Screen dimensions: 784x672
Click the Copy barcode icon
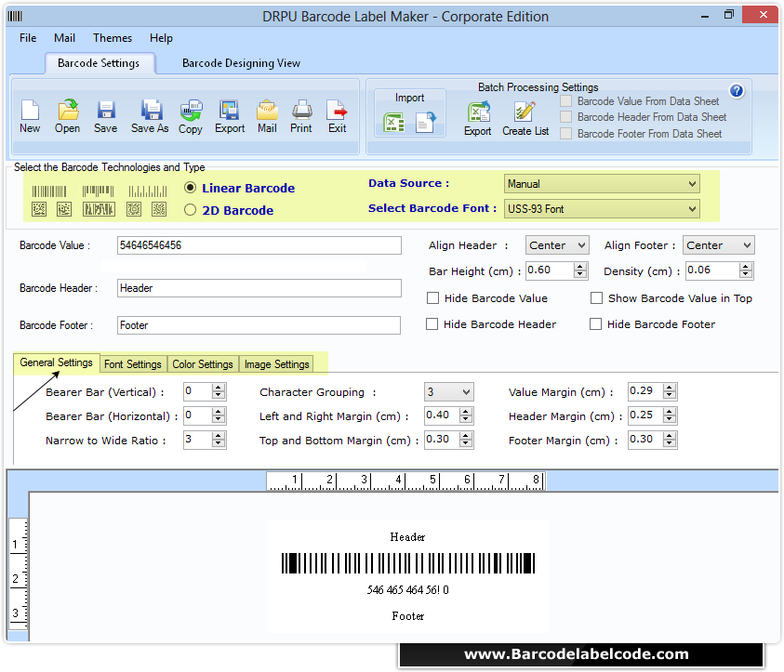191,111
